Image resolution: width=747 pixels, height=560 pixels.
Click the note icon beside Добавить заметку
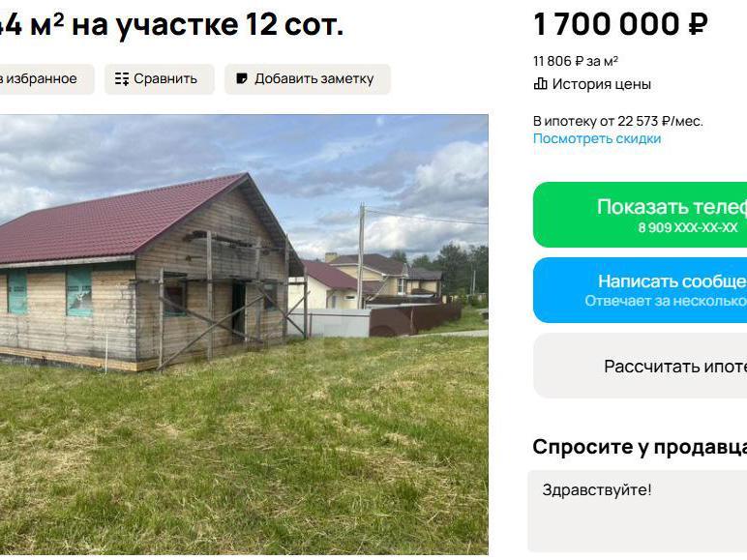[x=242, y=78]
